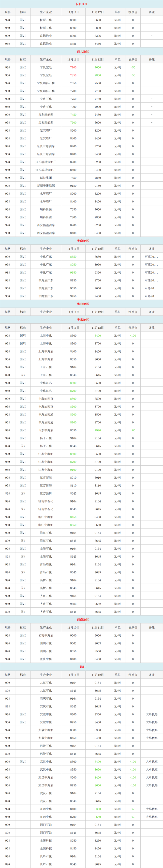Click green 9350 in 中化广东 98# row
Image resolution: width=163 pixels, height=868 pixels.
pyautogui.click(x=73, y=273)
